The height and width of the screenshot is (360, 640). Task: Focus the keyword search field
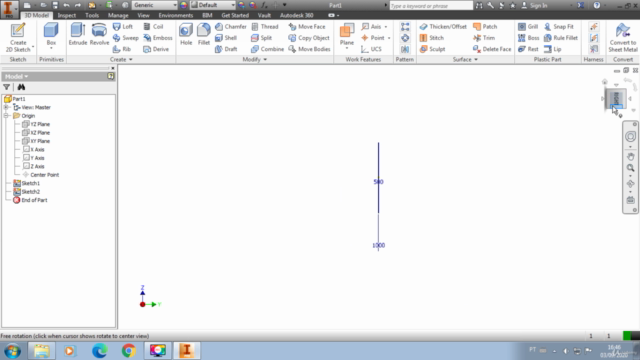coord(431,6)
